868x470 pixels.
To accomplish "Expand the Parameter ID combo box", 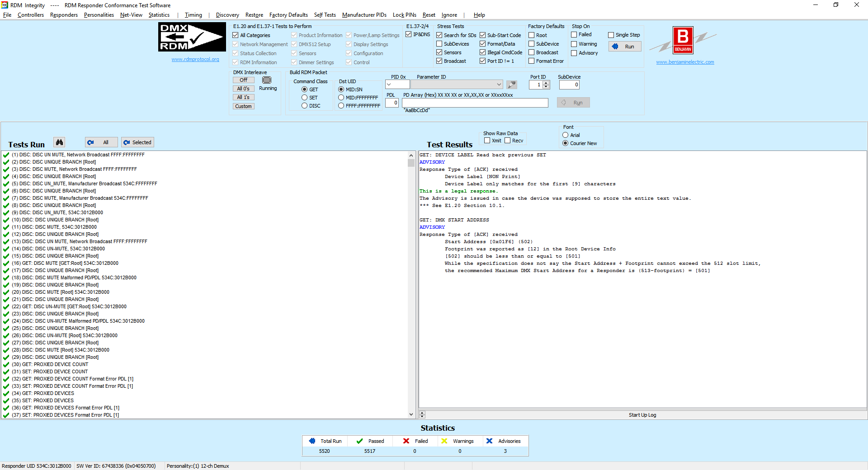I will point(499,85).
